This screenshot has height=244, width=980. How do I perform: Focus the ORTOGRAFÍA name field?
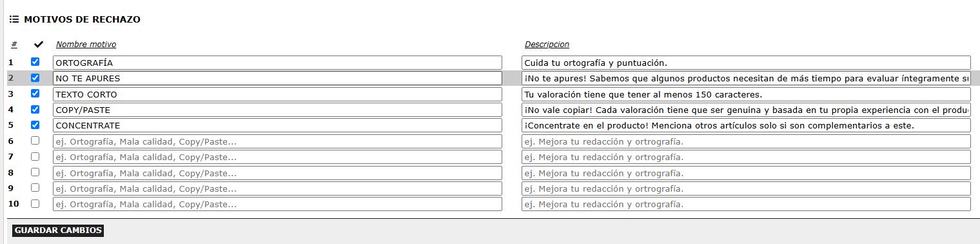[x=277, y=63]
